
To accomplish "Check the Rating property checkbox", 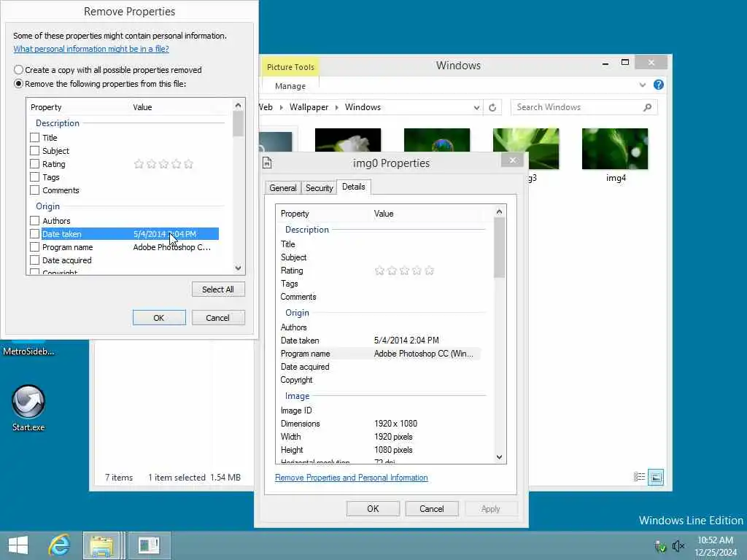I will tap(35, 164).
